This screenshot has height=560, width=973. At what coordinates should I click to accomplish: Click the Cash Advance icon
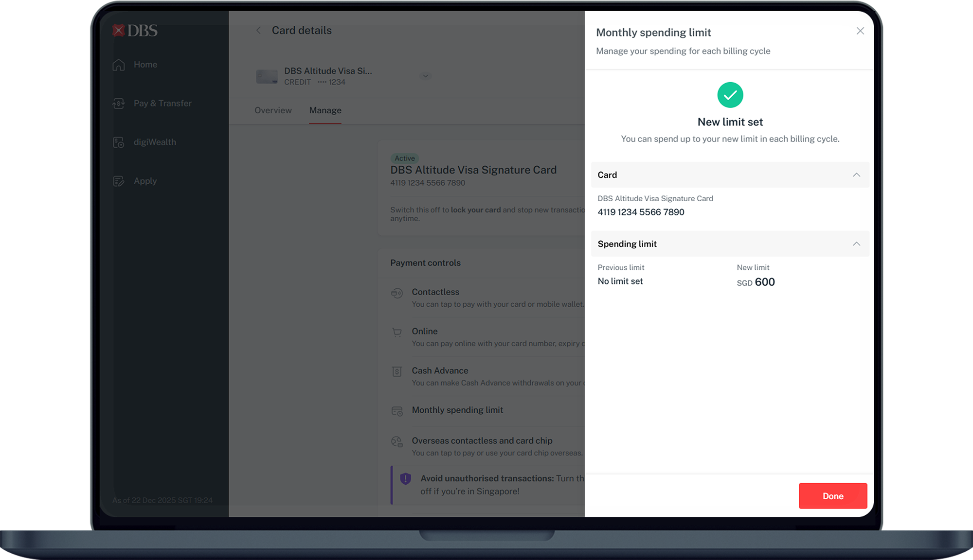[x=397, y=372]
